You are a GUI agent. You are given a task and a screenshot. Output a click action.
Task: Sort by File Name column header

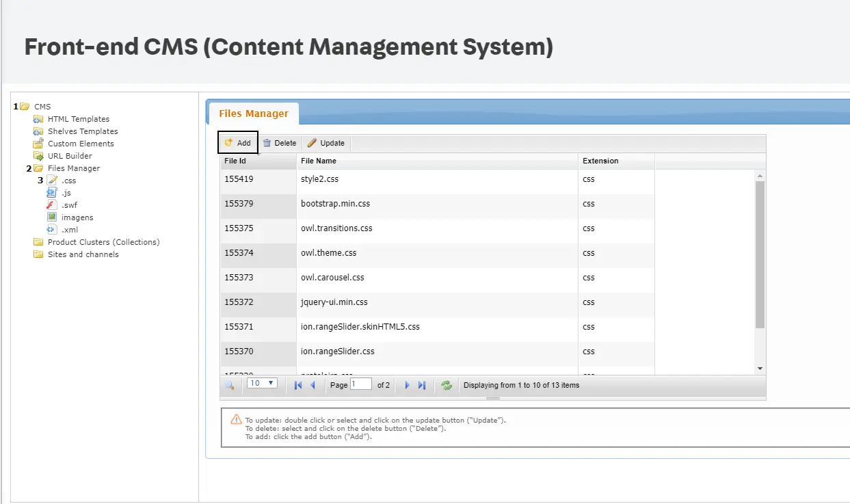click(438, 161)
